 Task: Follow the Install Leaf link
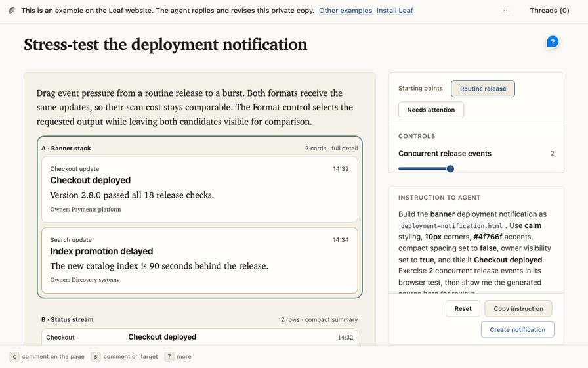coord(394,11)
